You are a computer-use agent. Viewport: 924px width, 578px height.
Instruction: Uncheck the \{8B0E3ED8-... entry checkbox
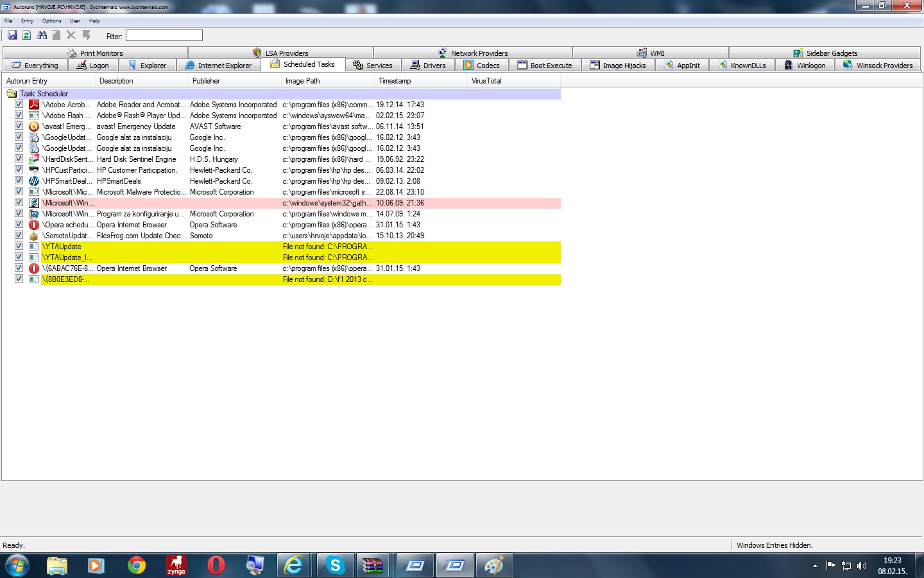19,279
